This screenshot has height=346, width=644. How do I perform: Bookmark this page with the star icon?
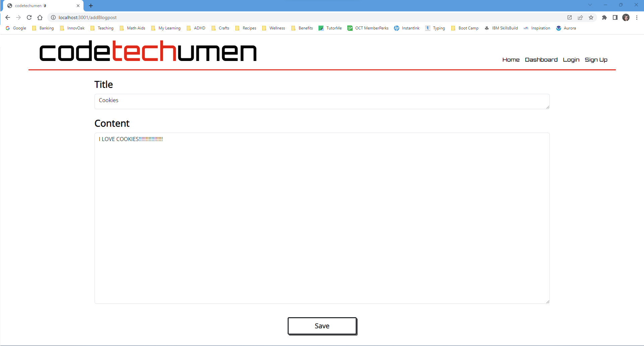(591, 17)
